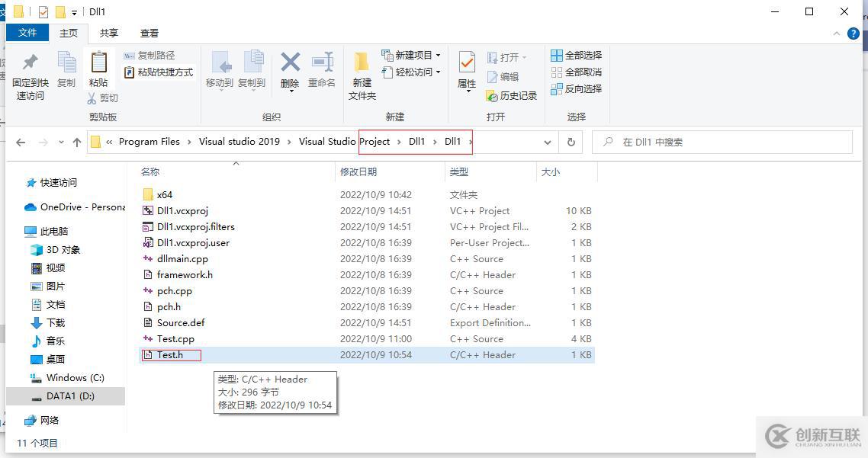The width and height of the screenshot is (868, 458).
Task: Click the Forward navigation arrow
Action: (43, 143)
